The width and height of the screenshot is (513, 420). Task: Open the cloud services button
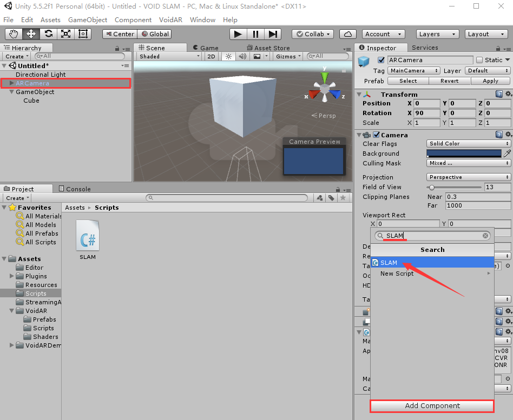point(348,34)
